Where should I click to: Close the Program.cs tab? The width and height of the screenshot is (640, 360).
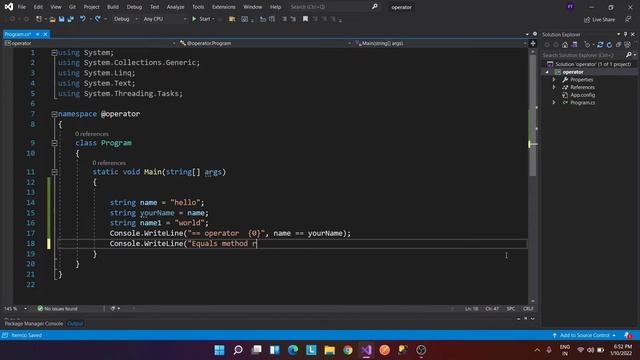click(x=45, y=34)
